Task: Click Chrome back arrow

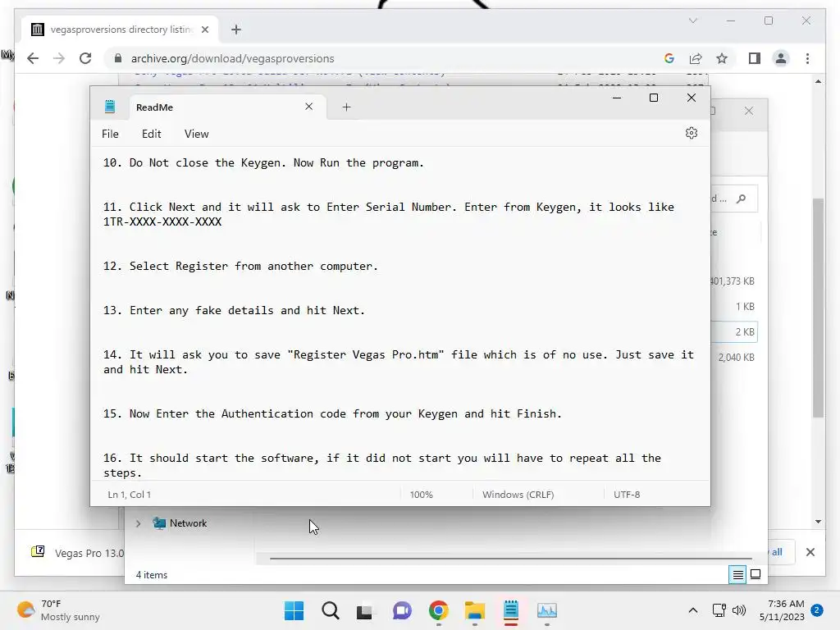Action: click(x=33, y=58)
